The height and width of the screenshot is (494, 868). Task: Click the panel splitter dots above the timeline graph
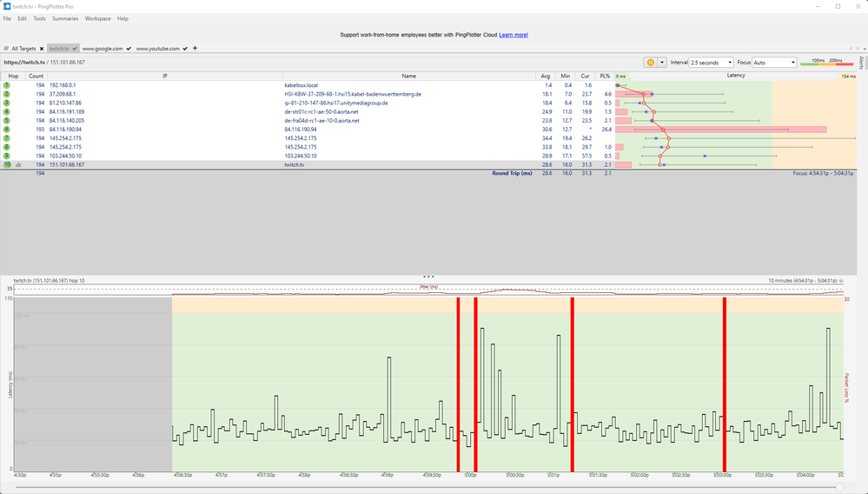428,277
